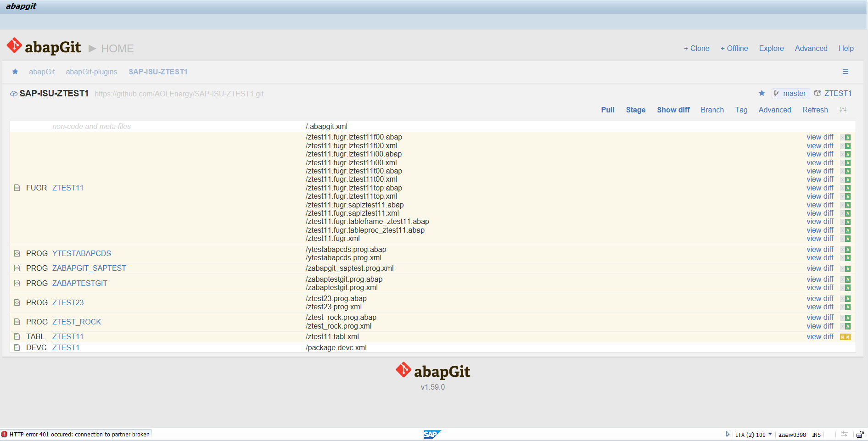Image resolution: width=868 pixels, height=441 pixels.
Task: Click the PROG ZABAPTESTGIT object icon
Action: (x=17, y=283)
